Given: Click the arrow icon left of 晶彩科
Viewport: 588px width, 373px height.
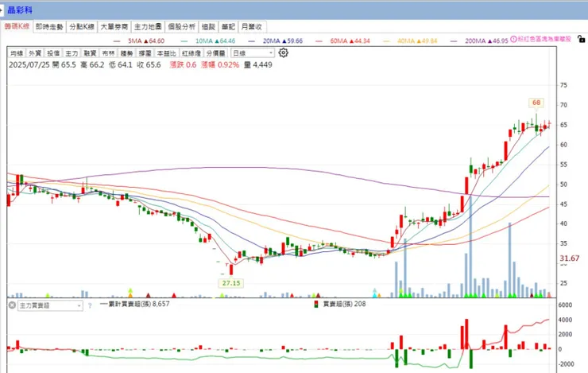Looking at the screenshot, I should click(x=1, y=10).
